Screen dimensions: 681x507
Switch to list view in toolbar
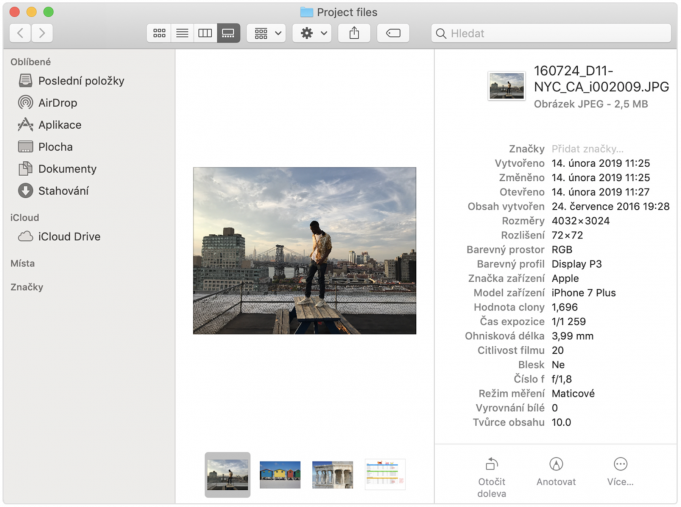pos(182,33)
